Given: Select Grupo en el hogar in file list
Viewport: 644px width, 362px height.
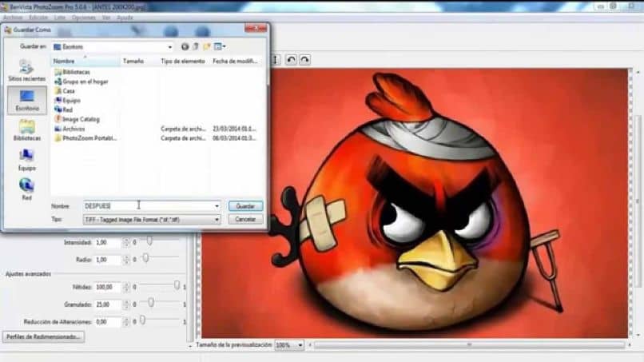Looking at the screenshot, I should click(x=81, y=82).
